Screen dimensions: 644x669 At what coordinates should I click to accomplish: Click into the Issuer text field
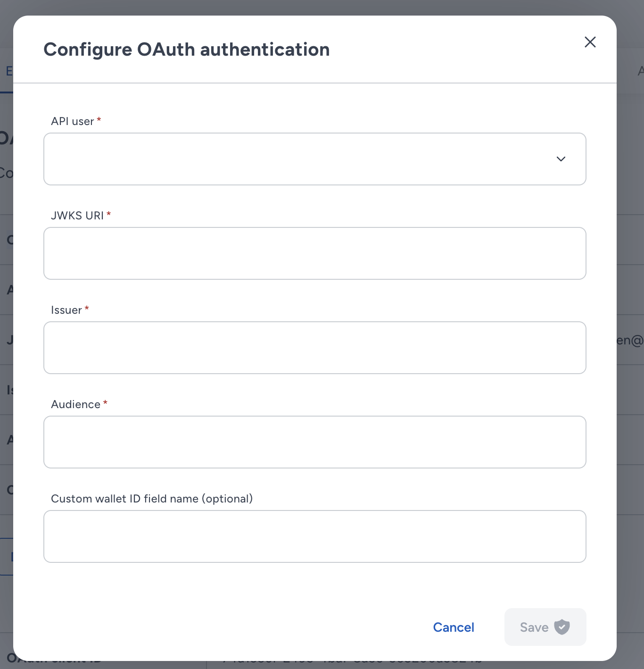[315, 348]
